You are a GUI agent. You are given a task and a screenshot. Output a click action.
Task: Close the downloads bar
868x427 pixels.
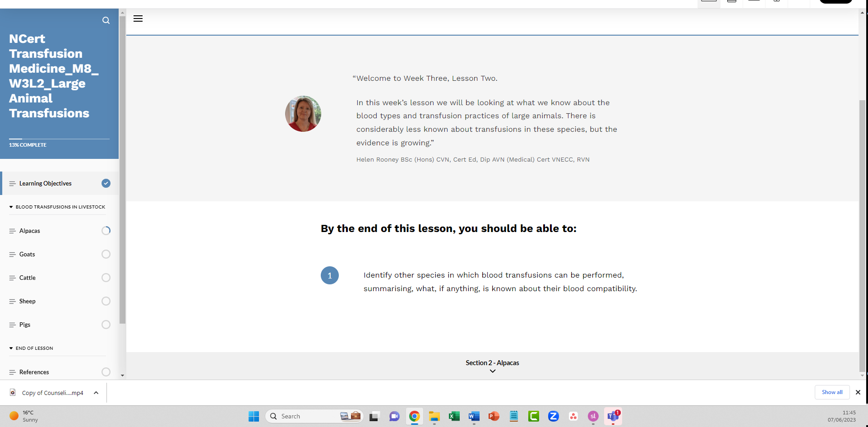pos(858,392)
